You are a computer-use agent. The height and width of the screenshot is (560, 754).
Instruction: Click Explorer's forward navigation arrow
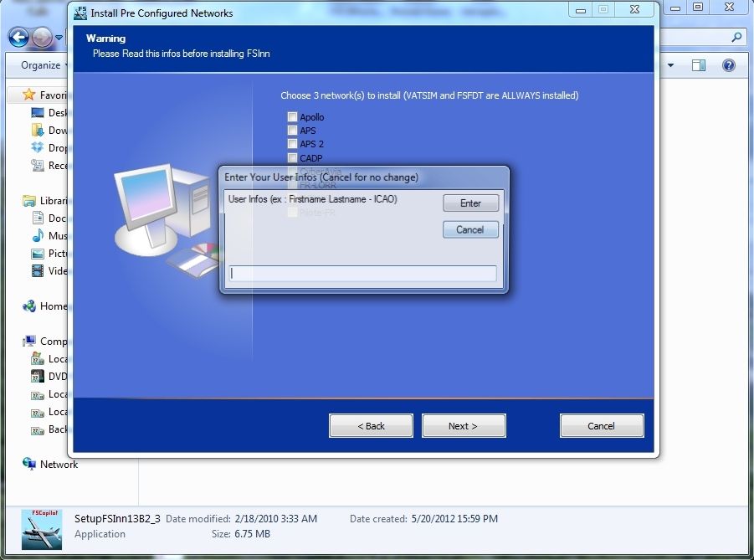tap(42, 37)
